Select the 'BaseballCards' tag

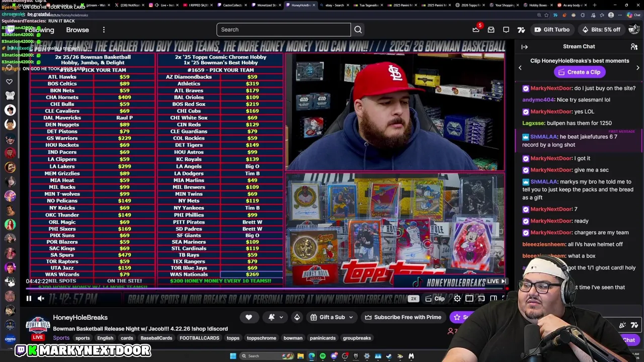(x=156, y=338)
